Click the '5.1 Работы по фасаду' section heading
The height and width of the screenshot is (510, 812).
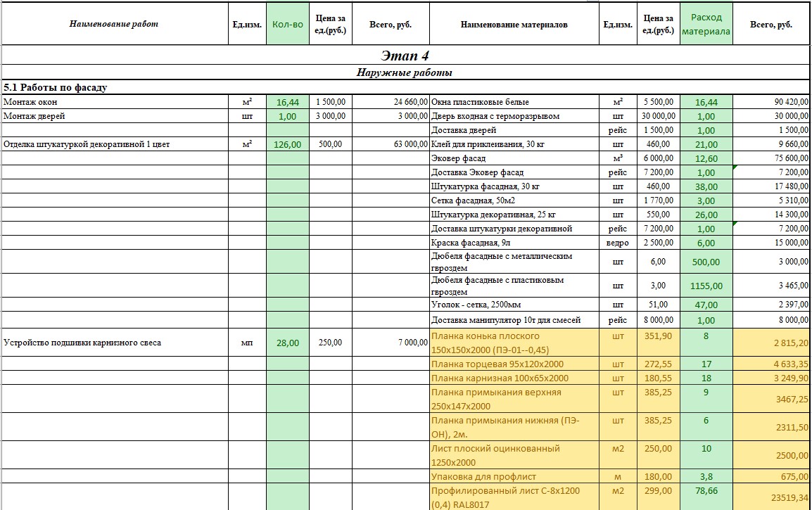click(x=405, y=87)
